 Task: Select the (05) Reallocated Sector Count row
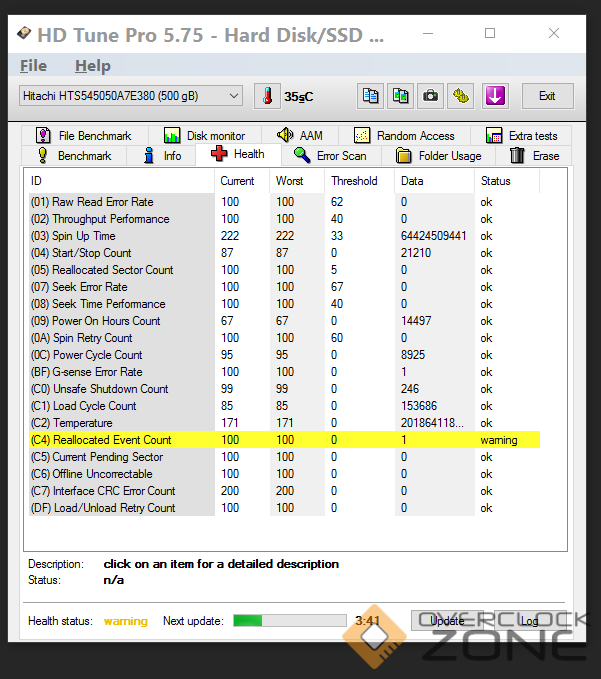coord(284,270)
